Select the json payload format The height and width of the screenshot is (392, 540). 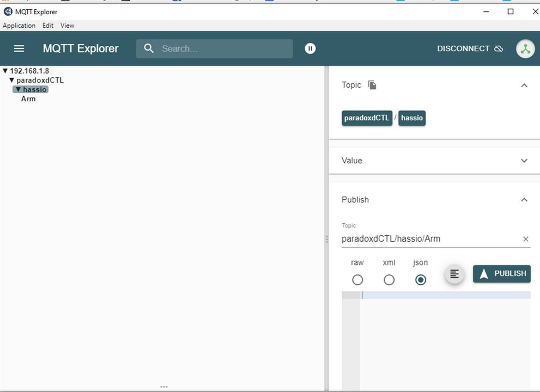coord(421,280)
